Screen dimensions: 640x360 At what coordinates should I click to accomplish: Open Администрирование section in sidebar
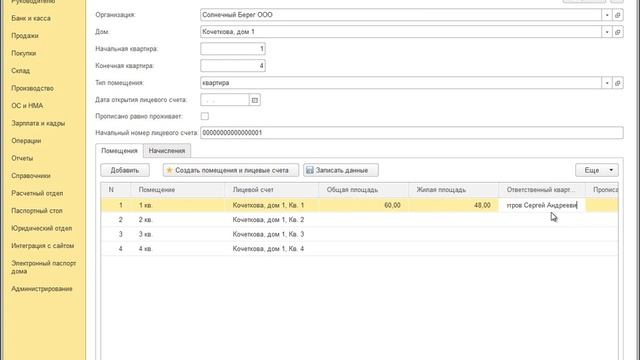[42, 289]
